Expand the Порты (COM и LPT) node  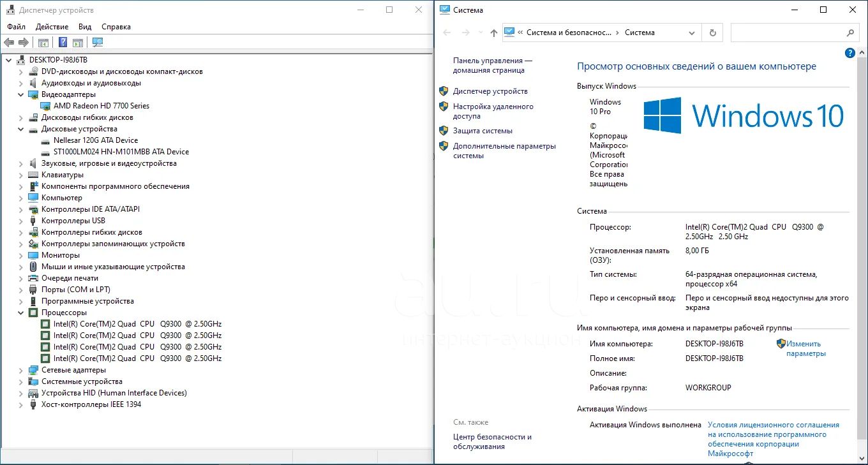point(20,290)
